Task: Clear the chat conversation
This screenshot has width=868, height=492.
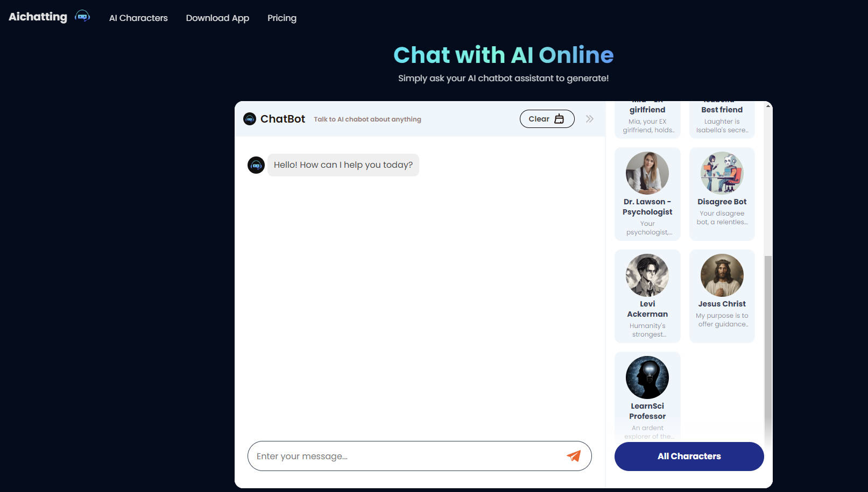Action: (547, 119)
